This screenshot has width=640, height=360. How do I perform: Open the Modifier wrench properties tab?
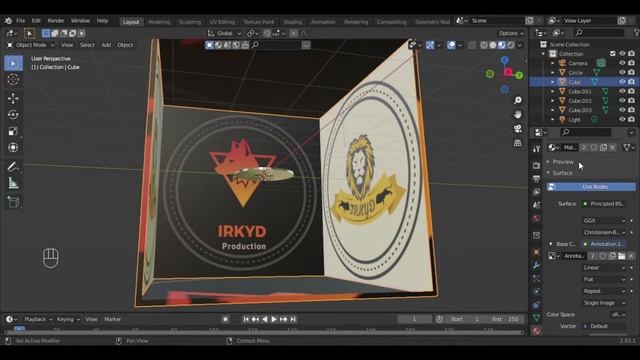point(536,265)
